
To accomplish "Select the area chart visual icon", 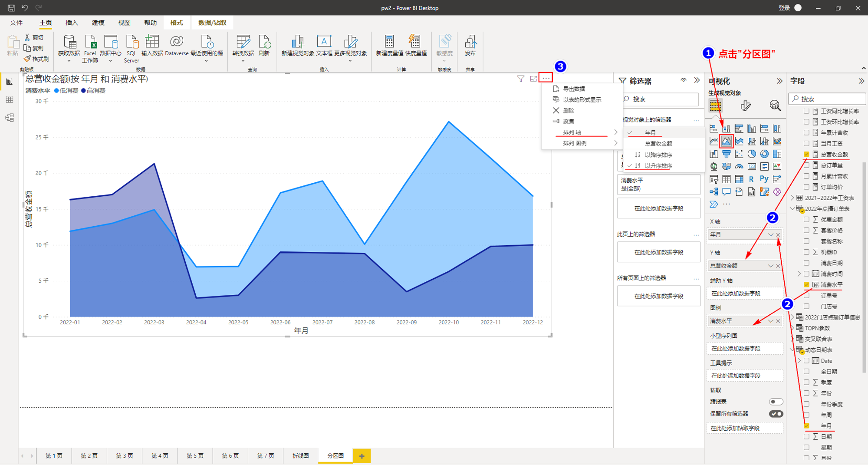I will coord(726,141).
